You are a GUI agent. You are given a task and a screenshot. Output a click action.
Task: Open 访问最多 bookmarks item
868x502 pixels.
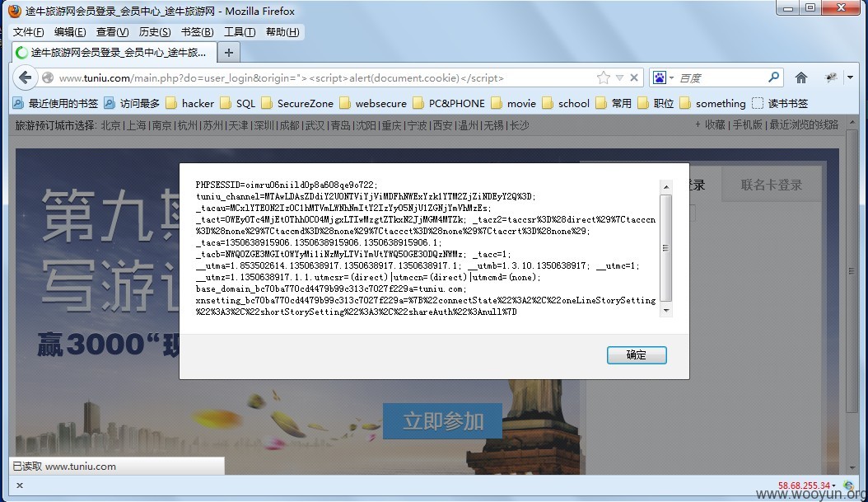pos(132,104)
